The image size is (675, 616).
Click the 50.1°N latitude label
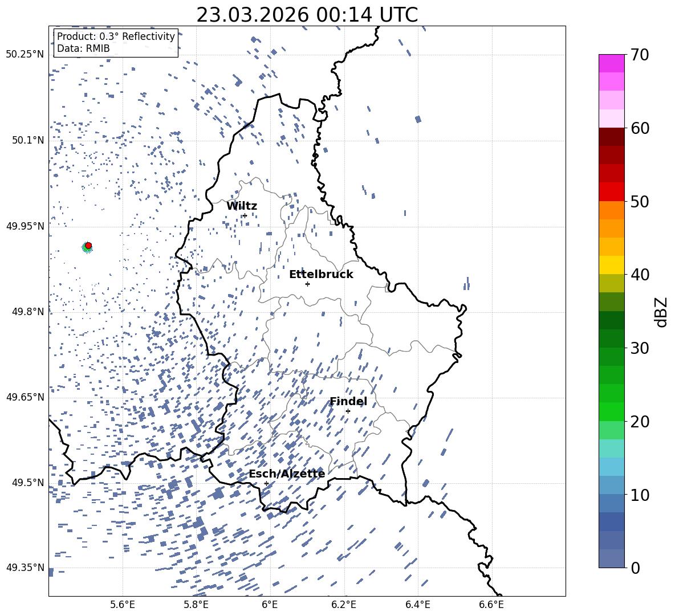27,140
